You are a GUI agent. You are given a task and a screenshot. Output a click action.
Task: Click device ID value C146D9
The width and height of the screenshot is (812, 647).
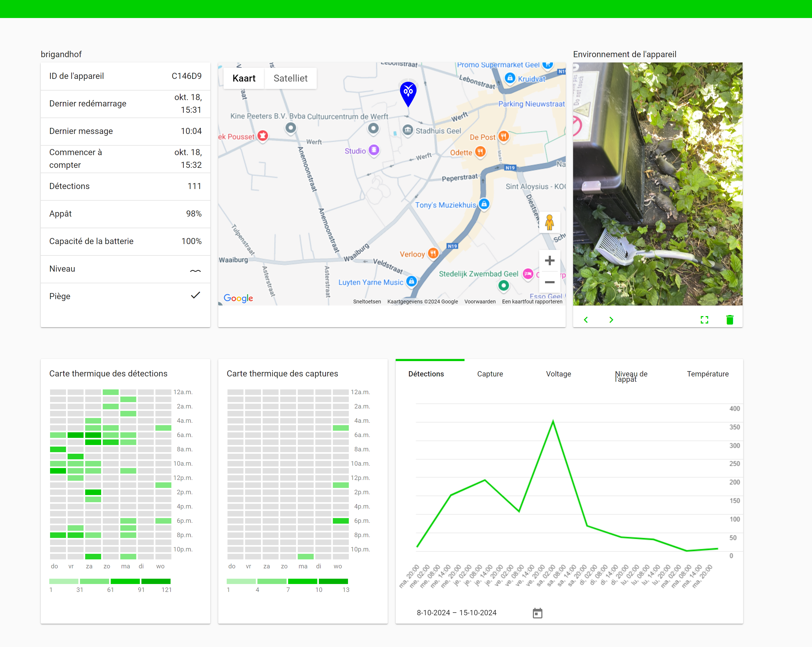(x=186, y=76)
